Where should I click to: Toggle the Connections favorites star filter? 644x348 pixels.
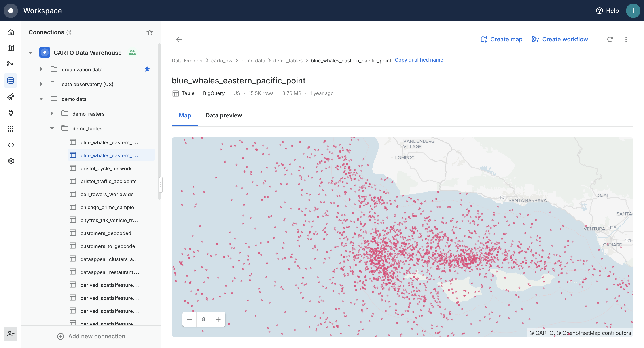pos(150,32)
